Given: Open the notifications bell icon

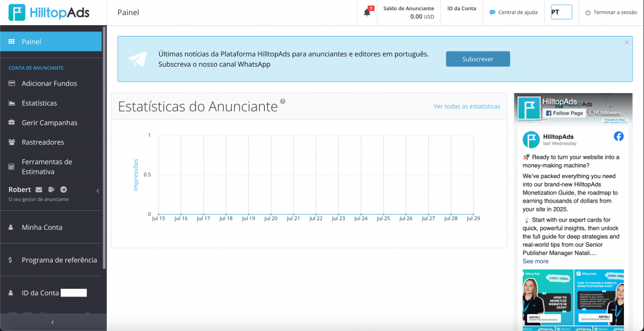Looking at the screenshot, I should point(367,13).
